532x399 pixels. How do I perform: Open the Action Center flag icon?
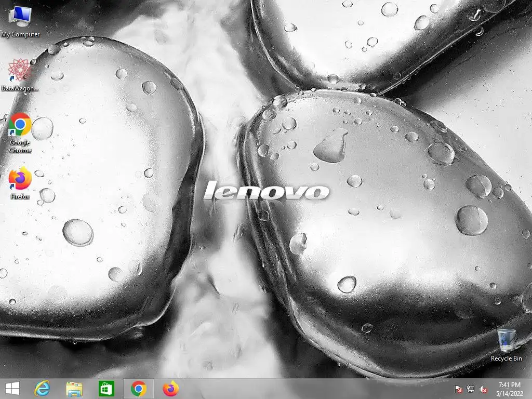point(458,389)
